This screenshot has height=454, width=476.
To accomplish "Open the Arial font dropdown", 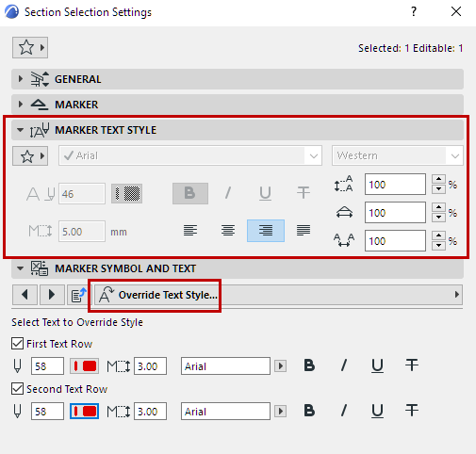I will [x=190, y=155].
